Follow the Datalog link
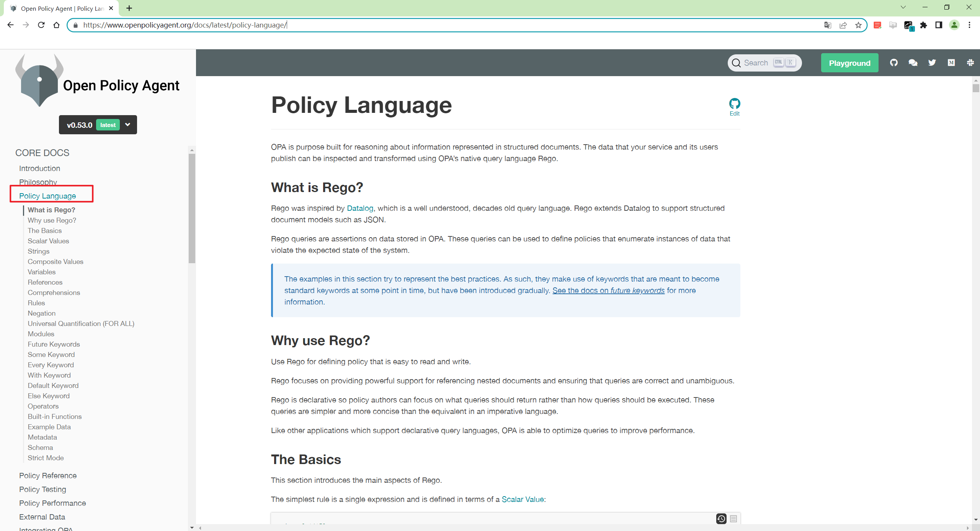Viewport: 980px width, 531px height. coord(360,208)
